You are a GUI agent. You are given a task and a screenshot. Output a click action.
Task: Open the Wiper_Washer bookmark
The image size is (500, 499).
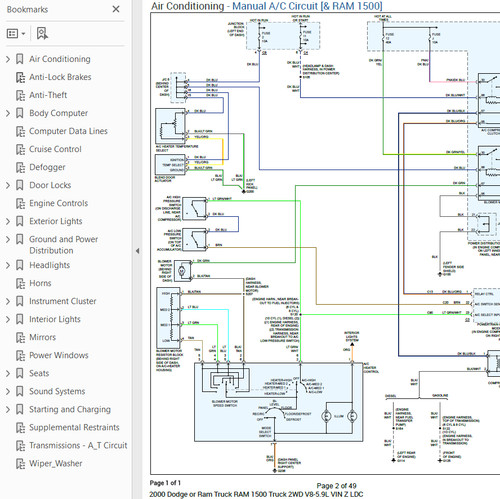point(56,463)
